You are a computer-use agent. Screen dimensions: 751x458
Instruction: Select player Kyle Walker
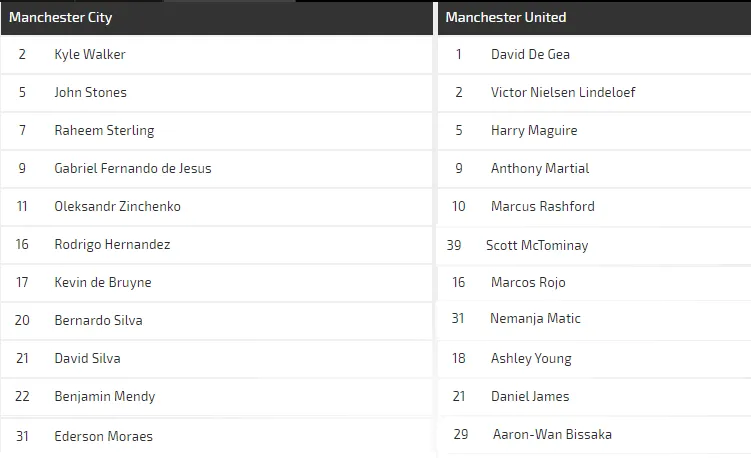90,54
